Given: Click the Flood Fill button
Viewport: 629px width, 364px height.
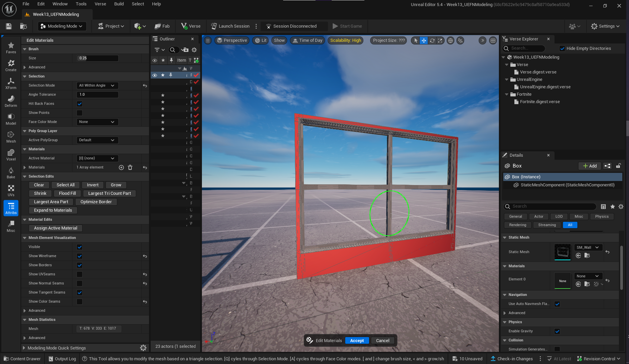Looking at the screenshot, I should pos(67,193).
